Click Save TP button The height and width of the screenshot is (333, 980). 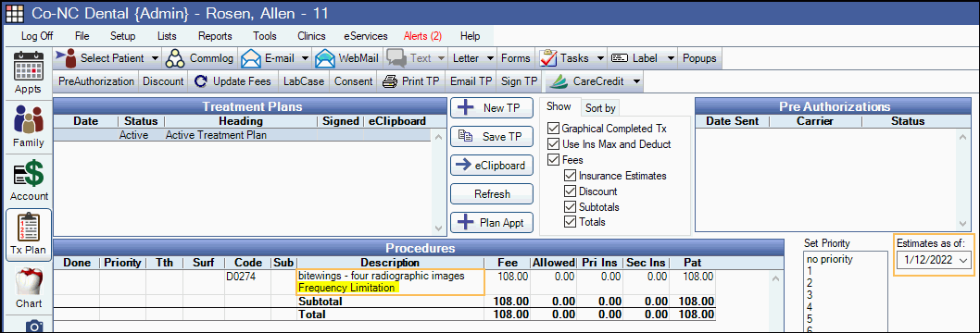491,137
